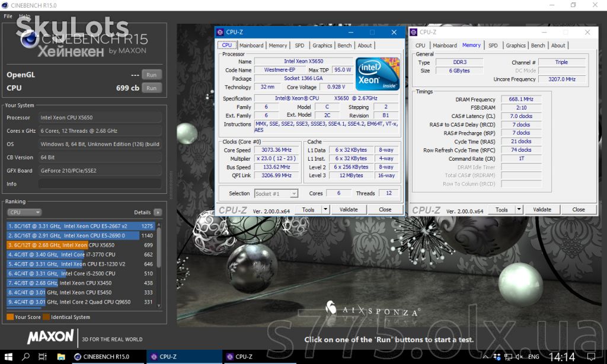The image size is (607, 364).
Task: Open the Help menu in Cinebench
Action: click(x=24, y=16)
